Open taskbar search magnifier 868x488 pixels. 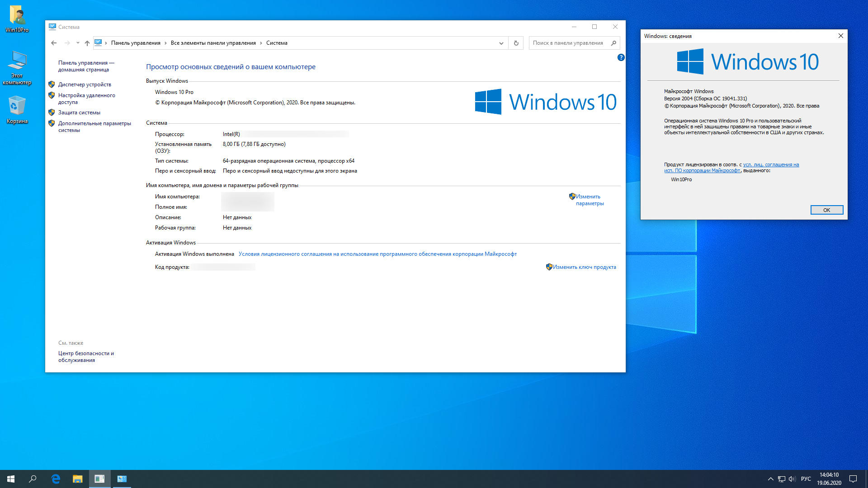pos(33,479)
